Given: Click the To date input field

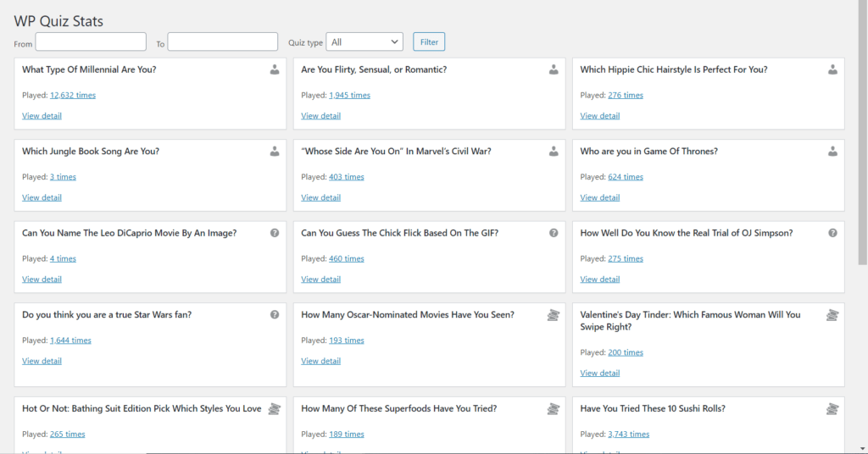Looking at the screenshot, I should tap(223, 42).
